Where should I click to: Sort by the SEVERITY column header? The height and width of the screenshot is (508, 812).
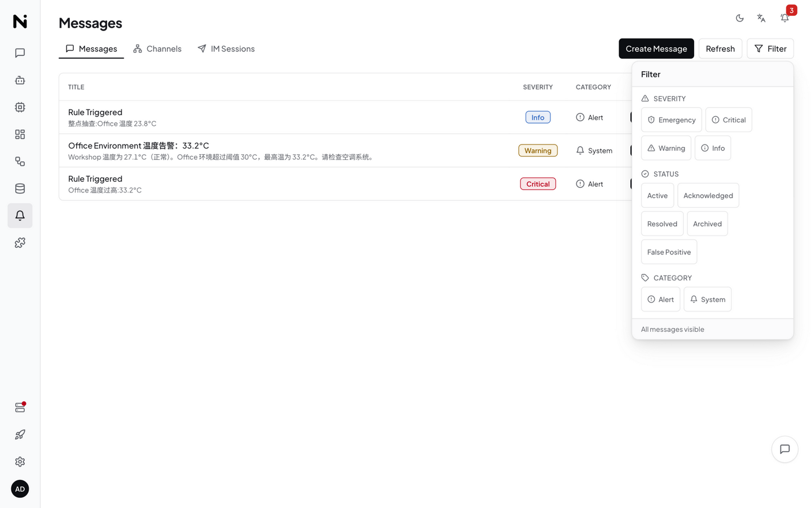537,87
